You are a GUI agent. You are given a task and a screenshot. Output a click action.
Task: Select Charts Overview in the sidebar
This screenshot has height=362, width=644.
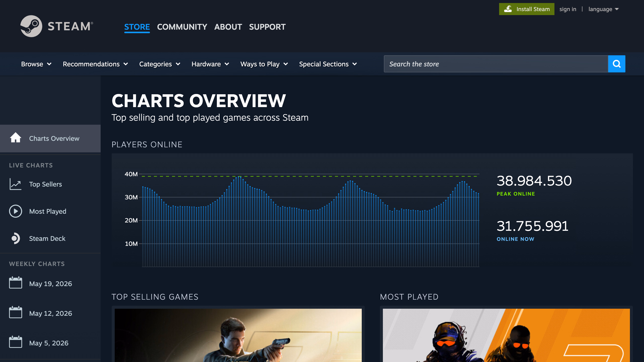(x=50, y=139)
